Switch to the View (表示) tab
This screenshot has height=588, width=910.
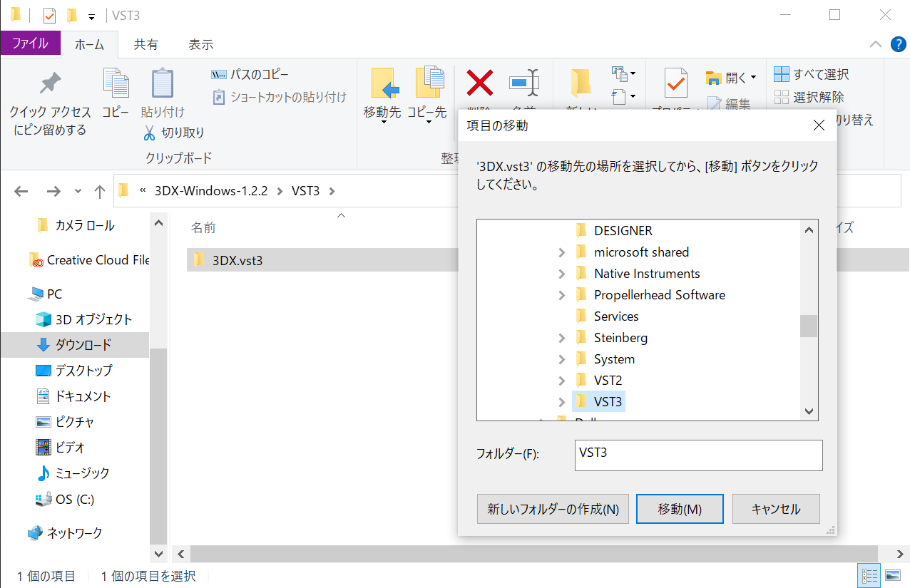(201, 43)
